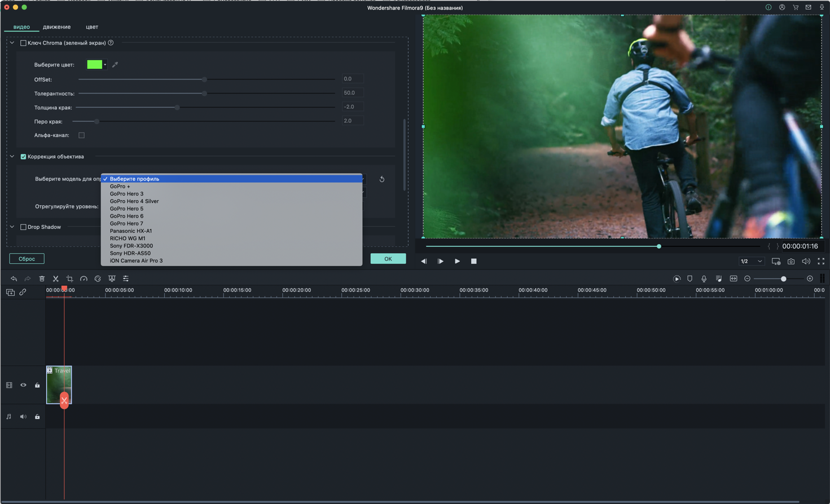Screen dimensions: 830x504
Task: Choose Sony FDR-X3000 profile
Action: click(231, 246)
